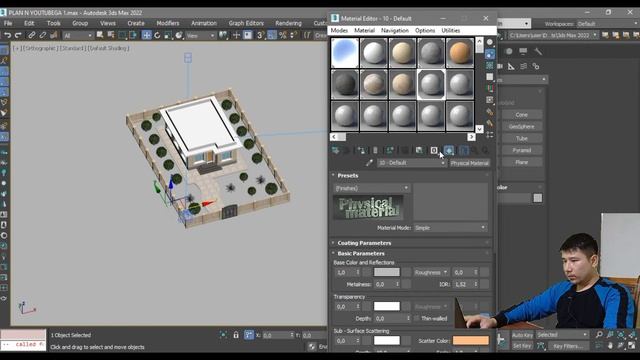Open the Graph Editors menu
Screen dimensions: 640x360
click(246, 23)
